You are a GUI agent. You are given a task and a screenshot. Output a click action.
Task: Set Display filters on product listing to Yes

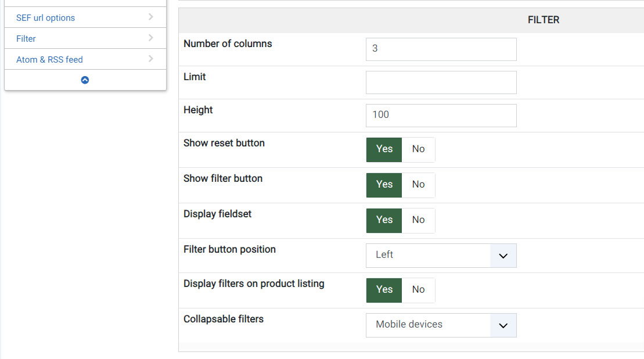tap(384, 290)
